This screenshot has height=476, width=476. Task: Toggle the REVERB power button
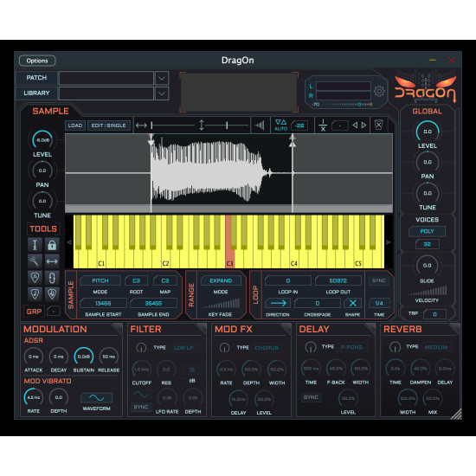[x=395, y=347]
